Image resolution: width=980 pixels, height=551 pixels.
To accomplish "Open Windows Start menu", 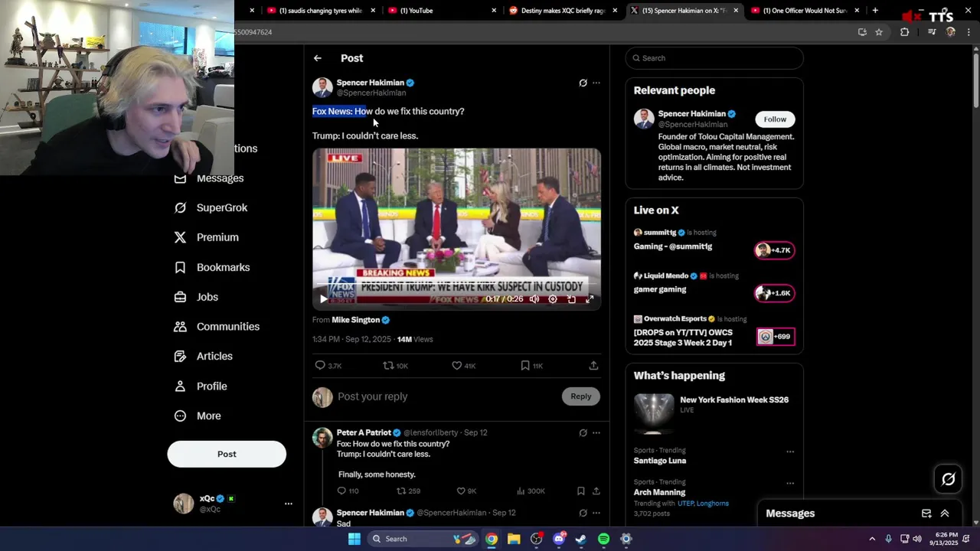I will pos(354,539).
